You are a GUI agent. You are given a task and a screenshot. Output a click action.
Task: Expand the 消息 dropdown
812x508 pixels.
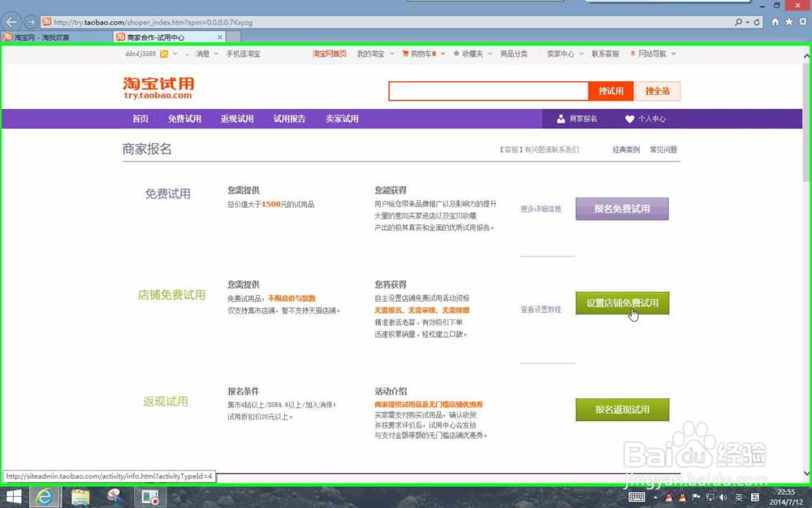(x=216, y=54)
